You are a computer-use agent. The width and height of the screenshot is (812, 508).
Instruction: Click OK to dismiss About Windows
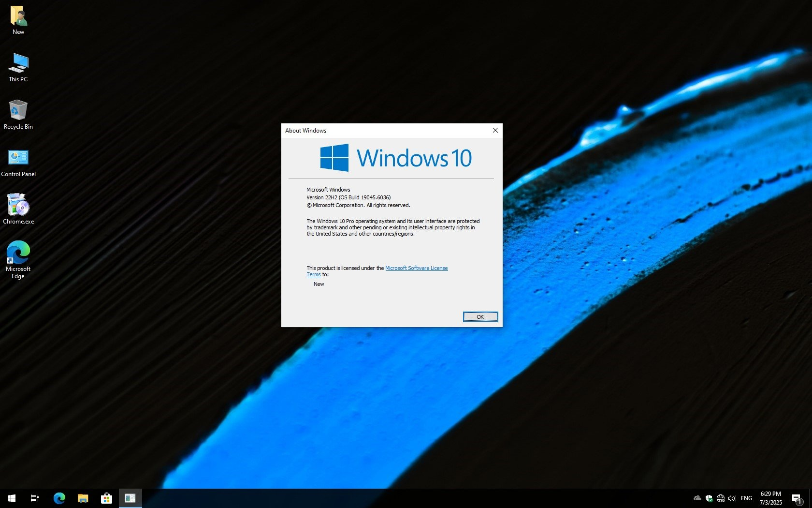pyautogui.click(x=480, y=316)
